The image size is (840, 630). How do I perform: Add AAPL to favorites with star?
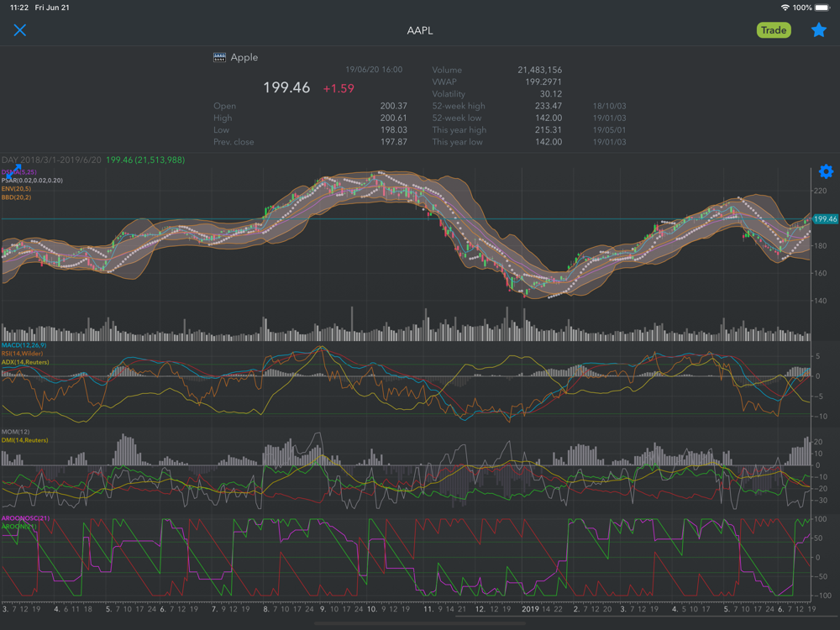(x=818, y=30)
